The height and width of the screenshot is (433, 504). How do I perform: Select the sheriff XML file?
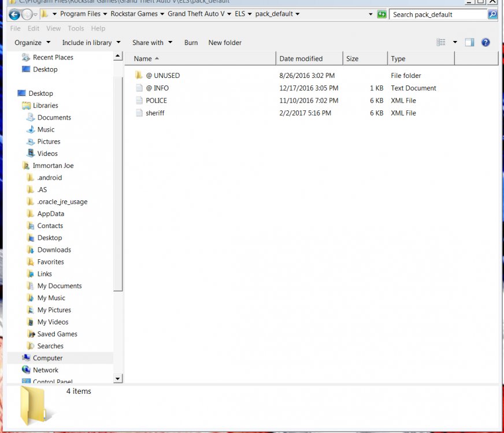pos(154,113)
